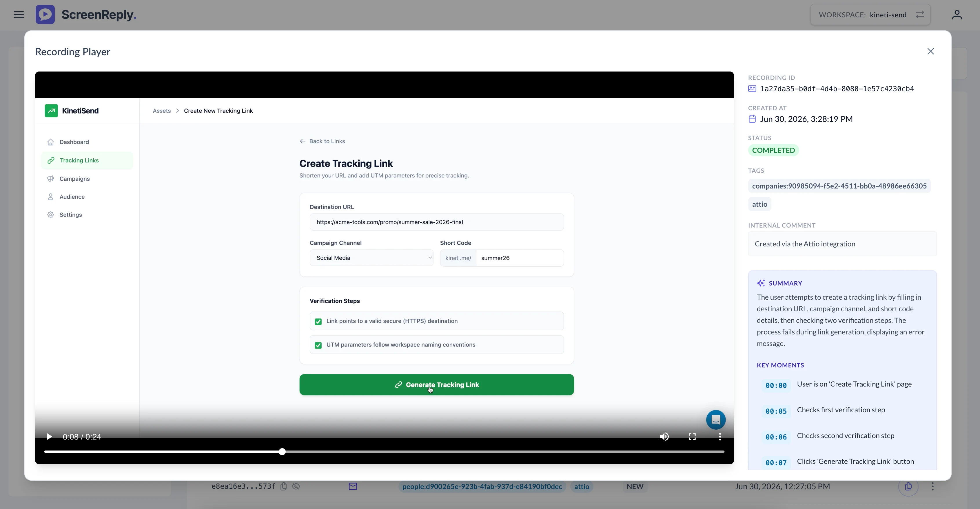The height and width of the screenshot is (509, 980).
Task: Click the WORKSPACE kineti-send selector
Action: click(x=870, y=15)
